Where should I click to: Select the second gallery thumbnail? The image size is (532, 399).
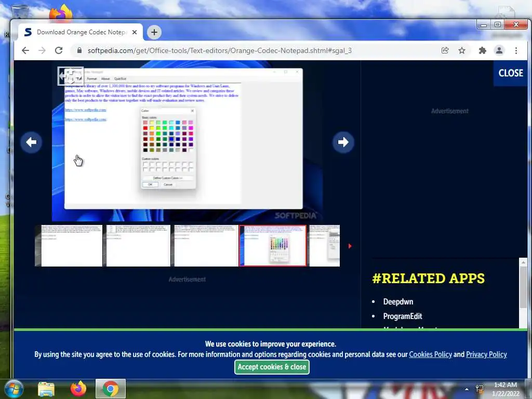pyautogui.click(x=137, y=246)
